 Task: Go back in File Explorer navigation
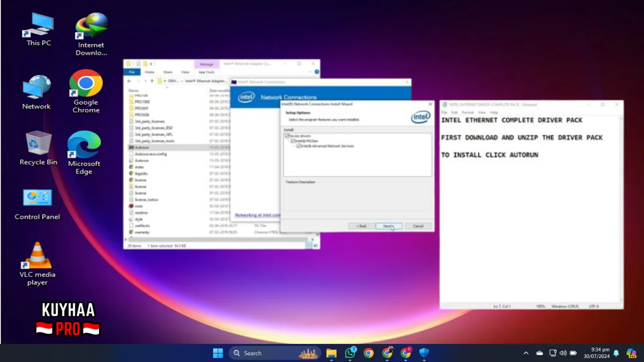coord(129,81)
